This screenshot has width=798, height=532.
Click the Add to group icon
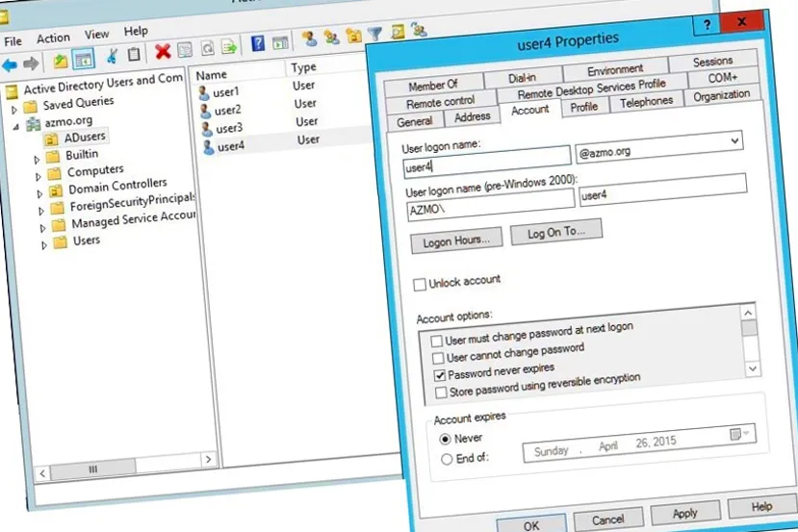coord(419,30)
